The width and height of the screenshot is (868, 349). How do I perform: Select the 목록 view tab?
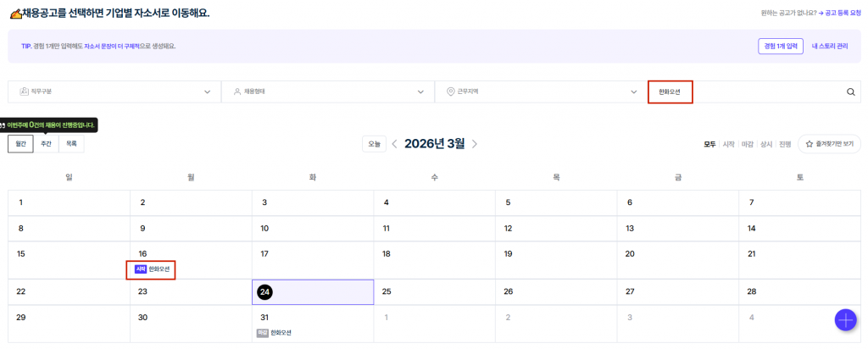tap(71, 144)
